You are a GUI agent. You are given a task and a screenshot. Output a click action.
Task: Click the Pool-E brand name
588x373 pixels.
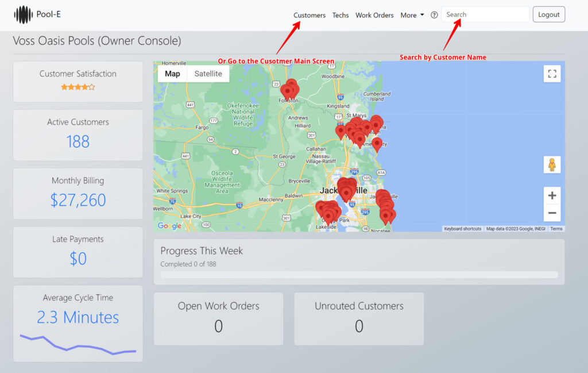(x=48, y=14)
